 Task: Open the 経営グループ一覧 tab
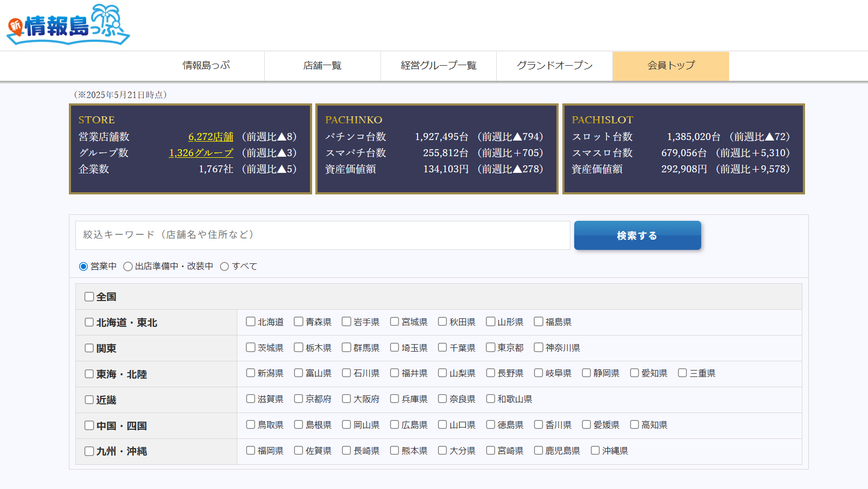(439, 66)
